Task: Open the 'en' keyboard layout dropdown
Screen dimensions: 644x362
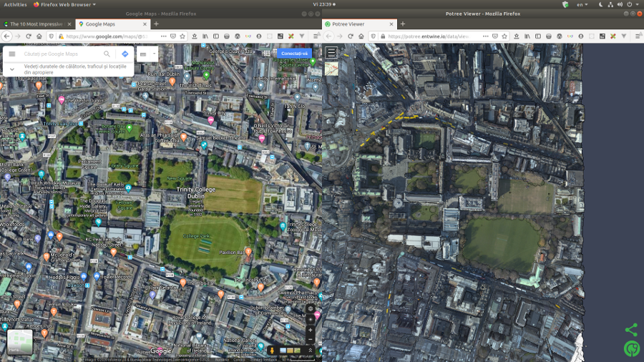Action: (x=582, y=4)
